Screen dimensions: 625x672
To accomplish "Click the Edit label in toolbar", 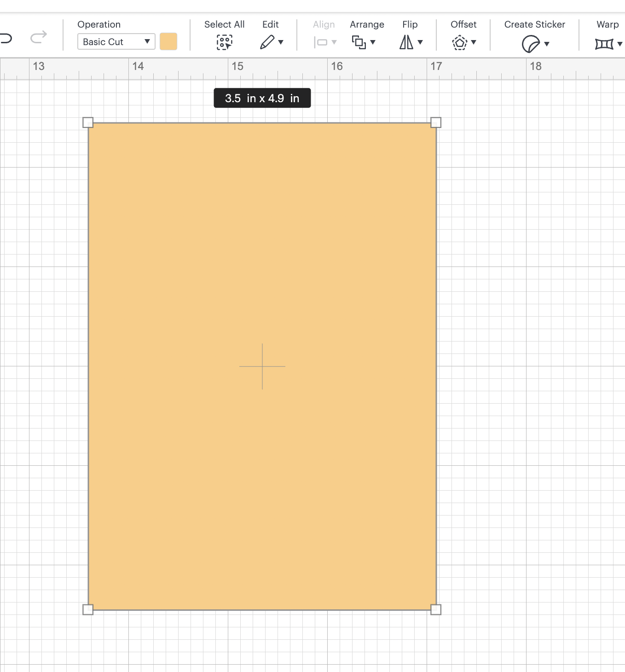I will tap(271, 24).
